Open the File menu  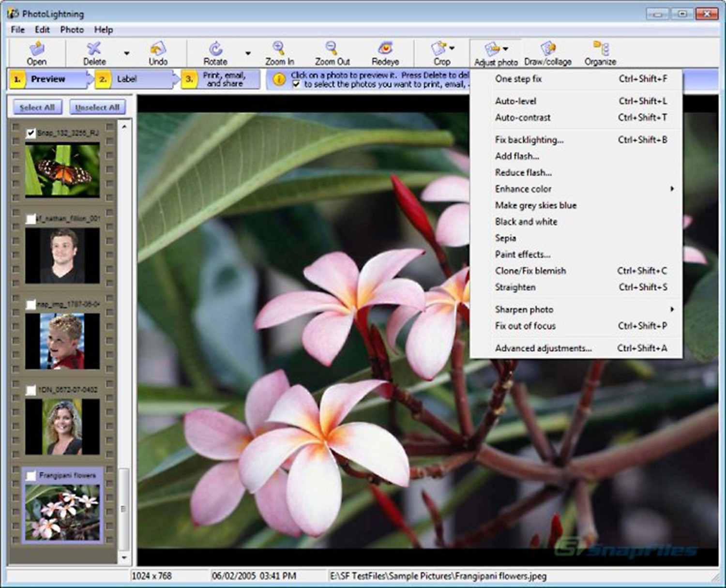point(18,30)
